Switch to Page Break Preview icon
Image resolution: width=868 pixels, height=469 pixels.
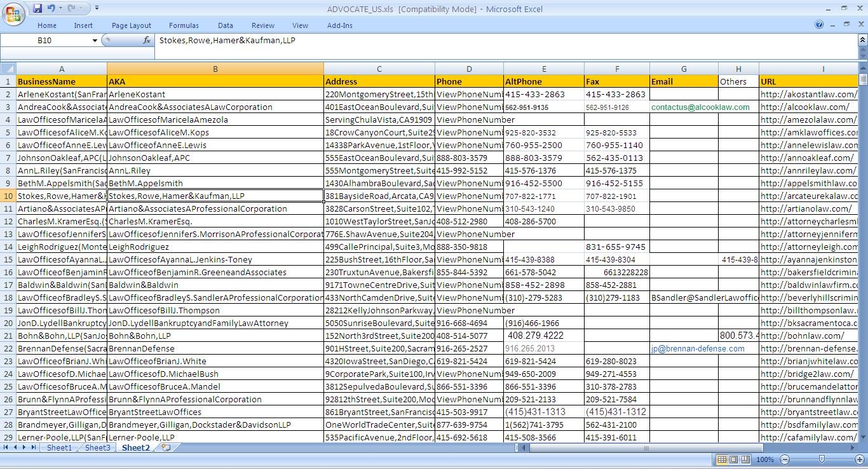(745, 459)
